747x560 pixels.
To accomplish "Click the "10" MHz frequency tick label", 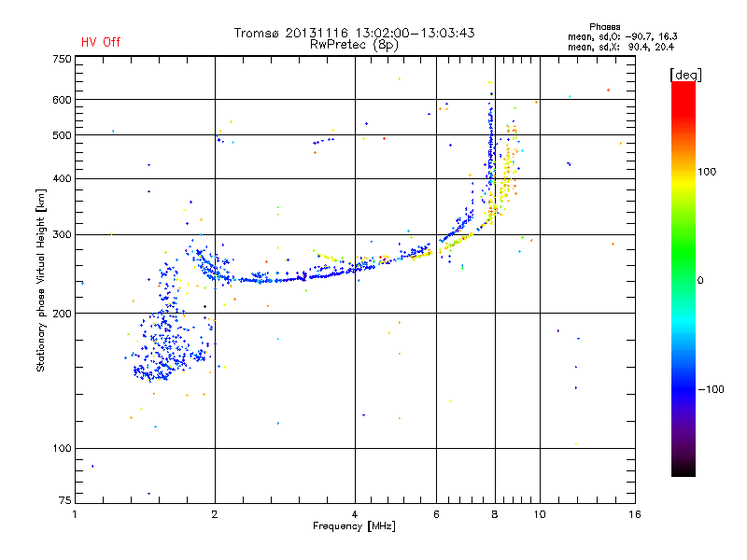I will 540,514.
